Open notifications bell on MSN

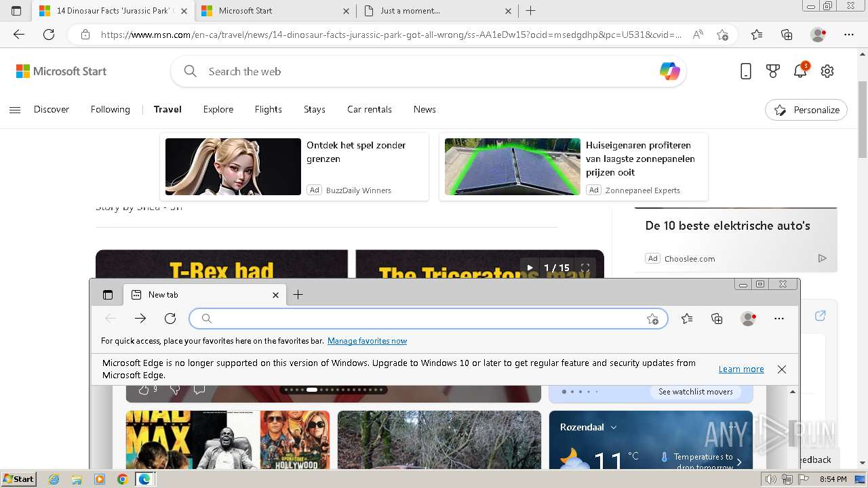click(801, 70)
